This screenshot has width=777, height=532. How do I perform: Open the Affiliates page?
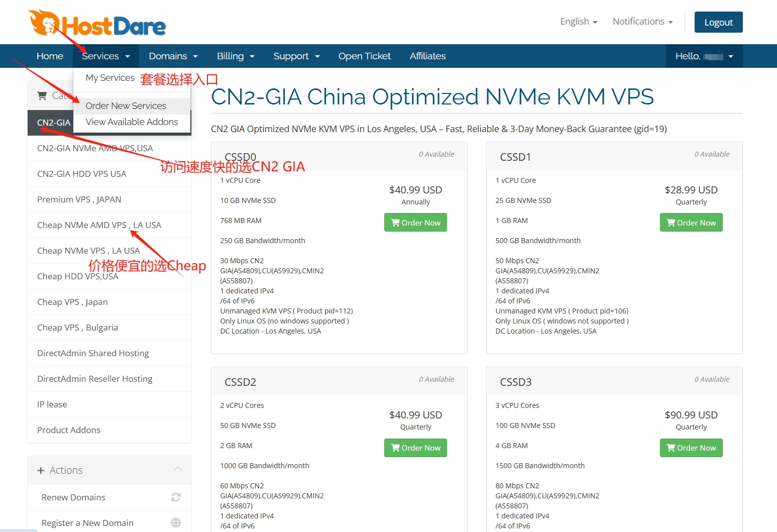pyautogui.click(x=428, y=56)
